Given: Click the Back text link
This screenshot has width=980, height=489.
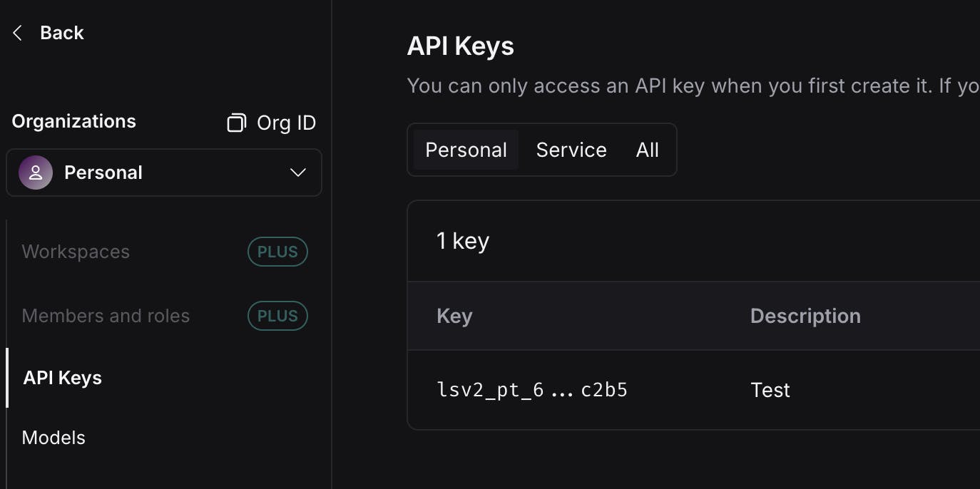Looking at the screenshot, I should click(62, 33).
